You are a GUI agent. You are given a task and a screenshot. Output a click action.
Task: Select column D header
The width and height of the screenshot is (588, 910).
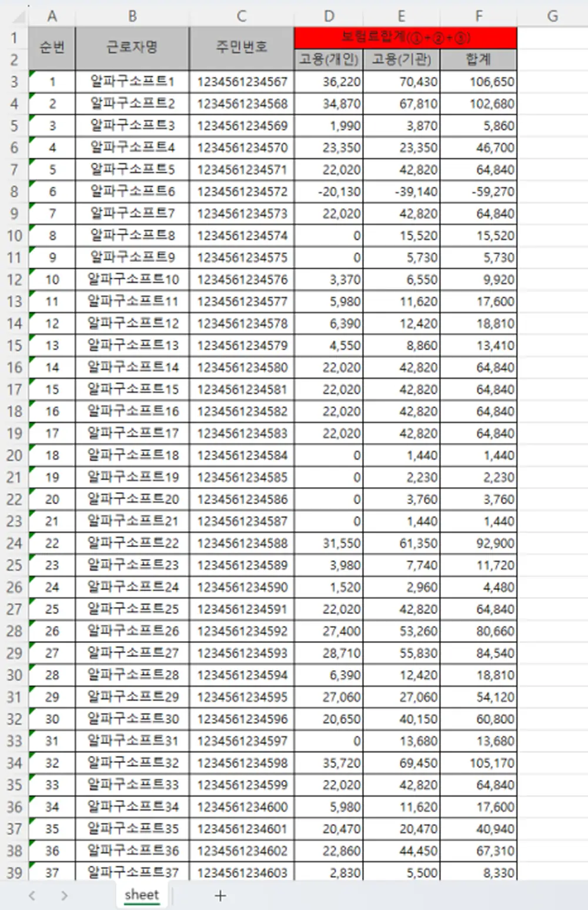pos(329,16)
